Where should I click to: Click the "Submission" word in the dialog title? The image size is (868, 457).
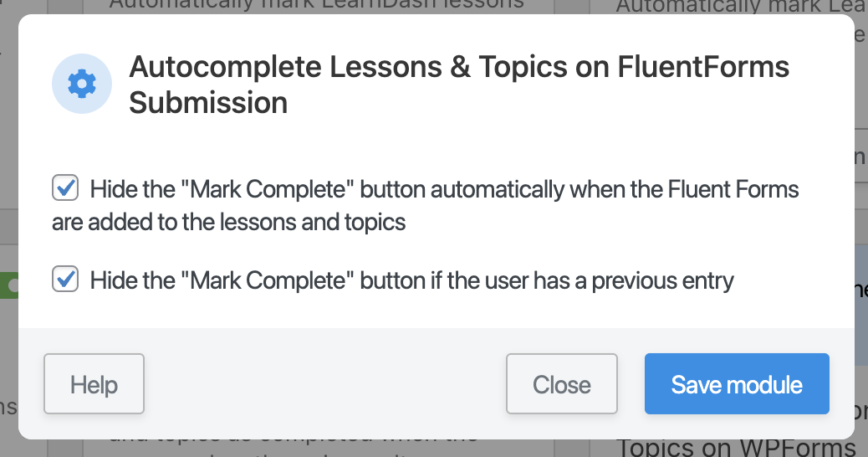coord(208,103)
